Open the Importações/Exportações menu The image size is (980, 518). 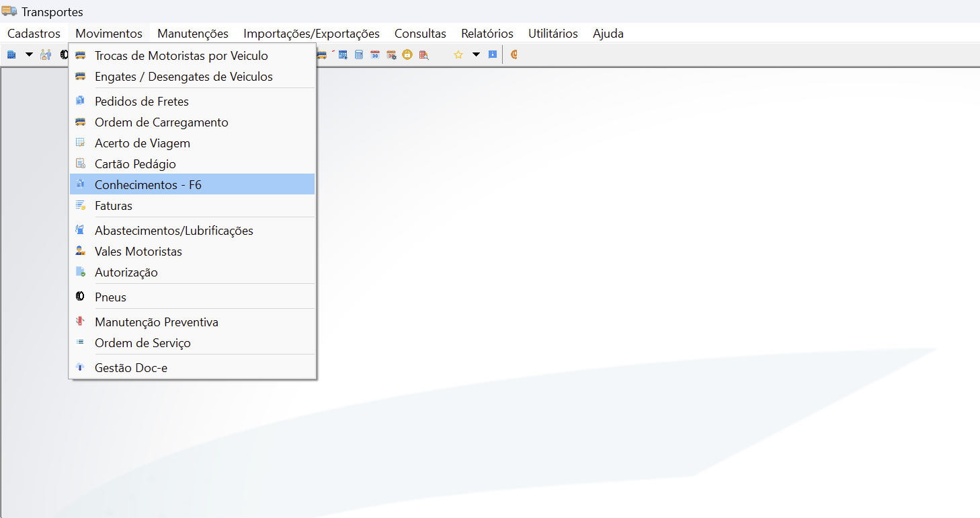(x=311, y=33)
